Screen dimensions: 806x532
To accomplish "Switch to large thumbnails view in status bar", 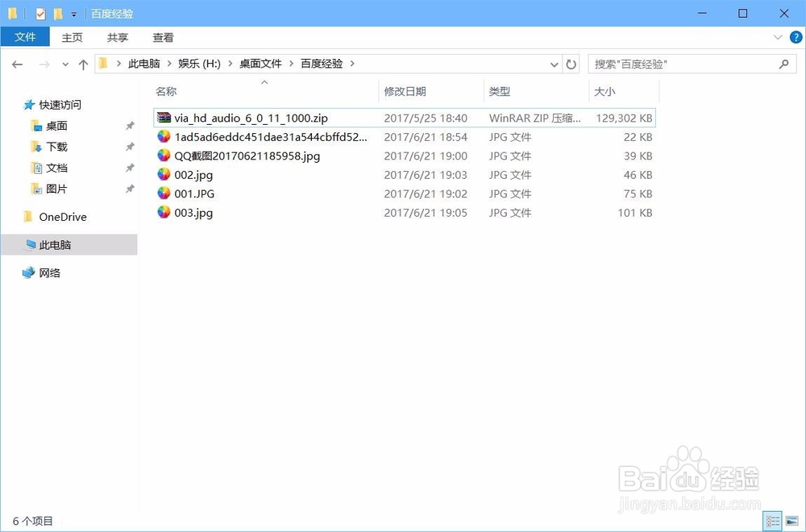I will click(x=794, y=520).
